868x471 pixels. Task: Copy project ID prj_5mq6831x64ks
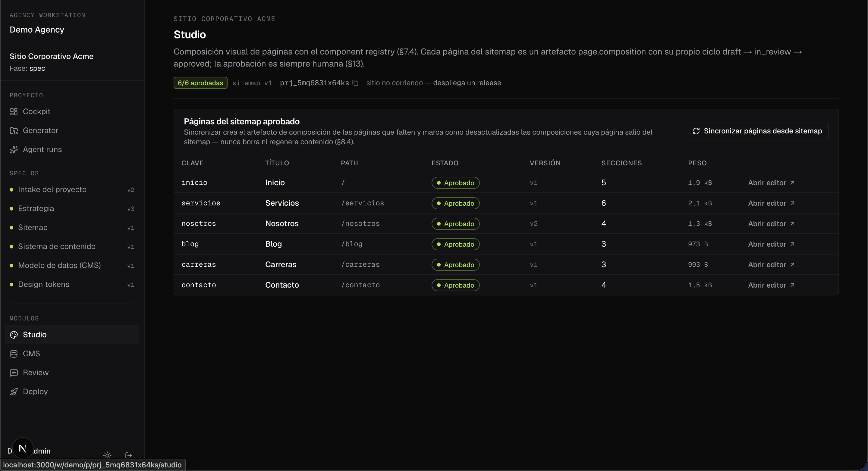[355, 83]
